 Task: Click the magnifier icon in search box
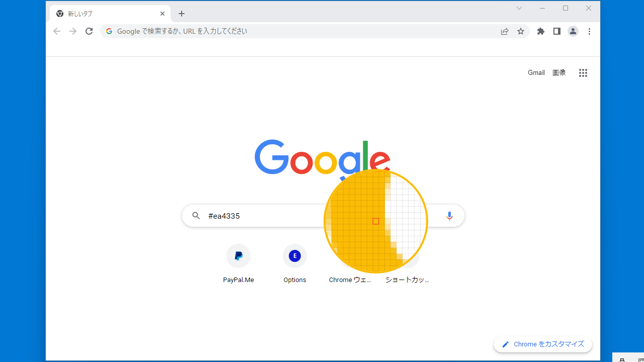(196, 216)
